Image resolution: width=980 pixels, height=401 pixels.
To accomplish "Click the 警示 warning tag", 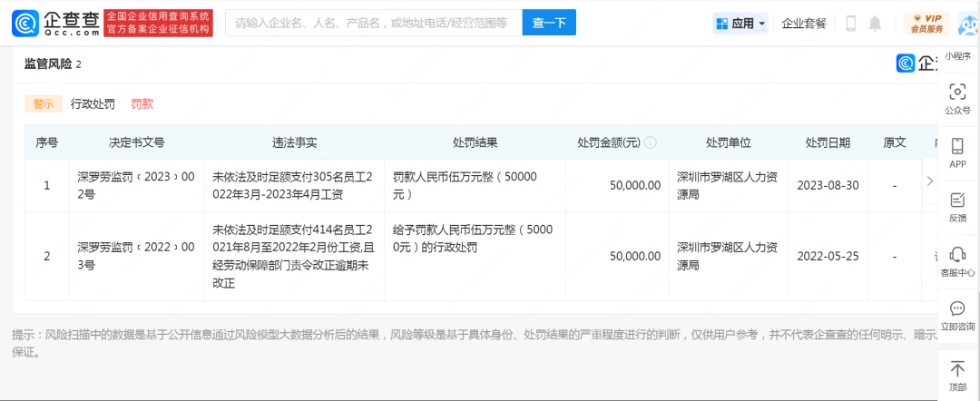I will pos(44,103).
